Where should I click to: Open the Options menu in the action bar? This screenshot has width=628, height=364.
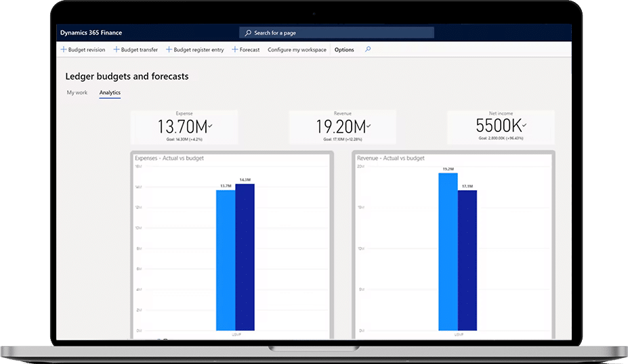point(344,49)
